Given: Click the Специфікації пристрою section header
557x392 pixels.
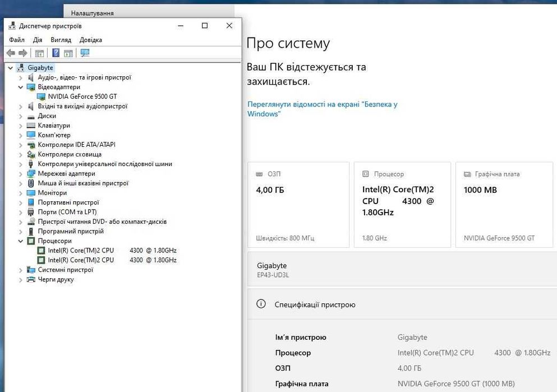Looking at the screenshot, I should pyautogui.click(x=402, y=305).
